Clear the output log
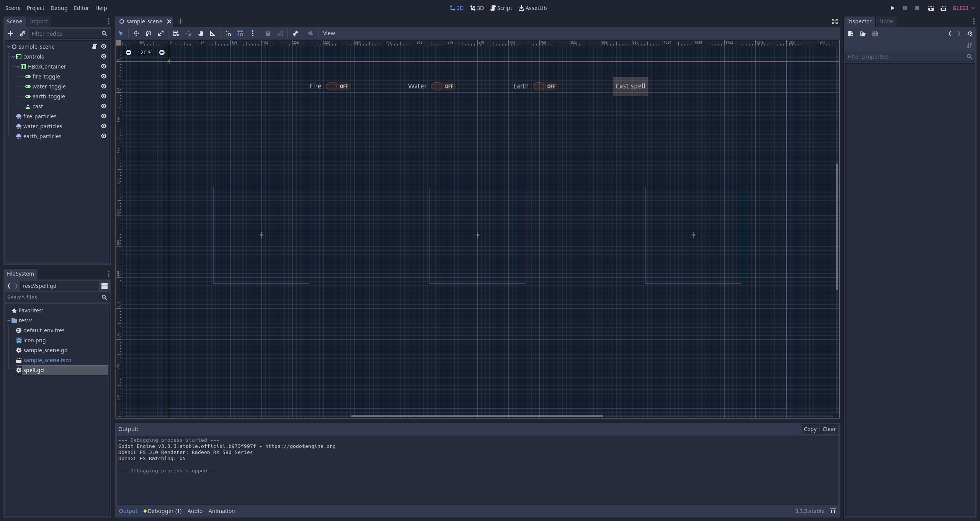 pyautogui.click(x=829, y=429)
